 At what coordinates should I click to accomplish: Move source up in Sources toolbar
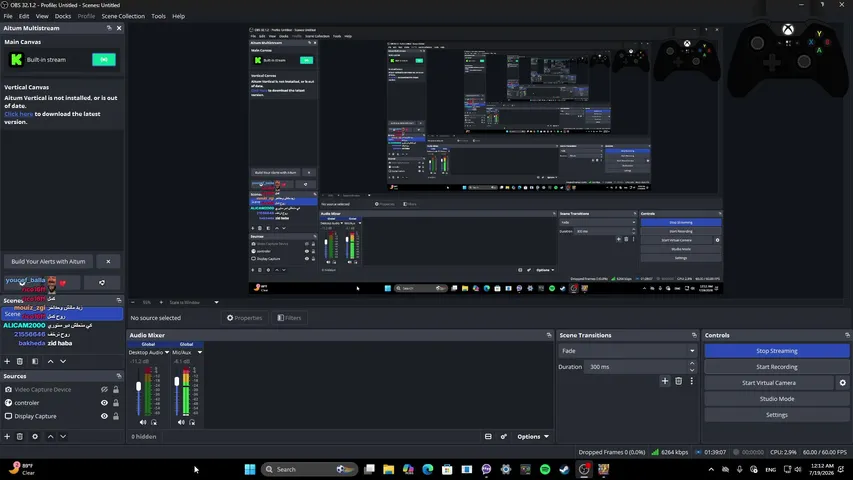point(51,436)
